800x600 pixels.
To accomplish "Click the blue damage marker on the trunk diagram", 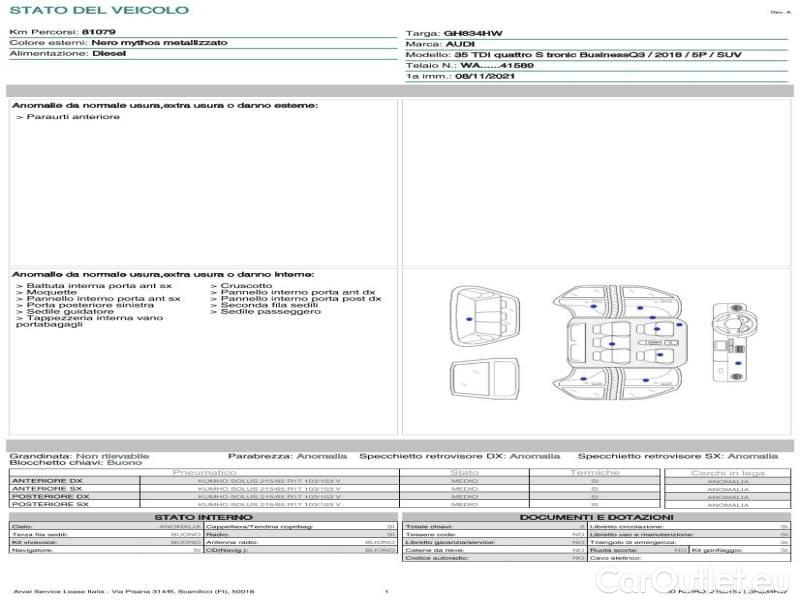I will click(x=470, y=318).
